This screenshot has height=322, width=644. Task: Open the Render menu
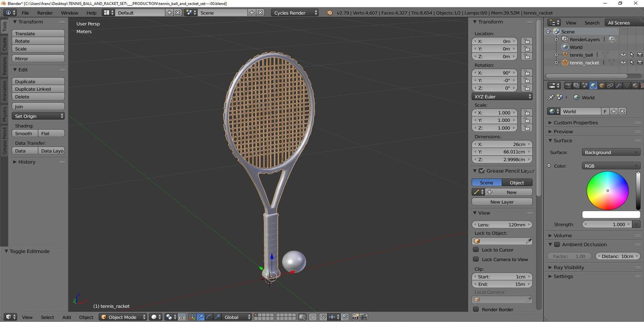45,13
